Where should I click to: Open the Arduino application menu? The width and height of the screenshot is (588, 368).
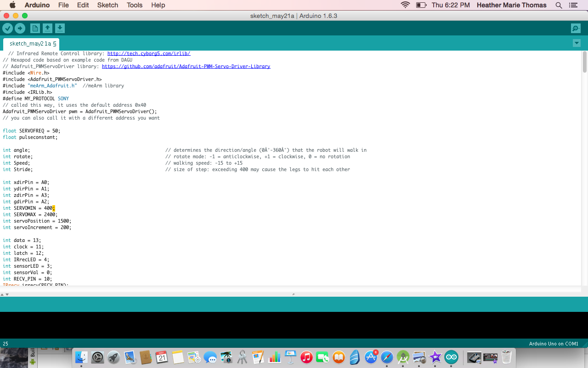(x=37, y=5)
